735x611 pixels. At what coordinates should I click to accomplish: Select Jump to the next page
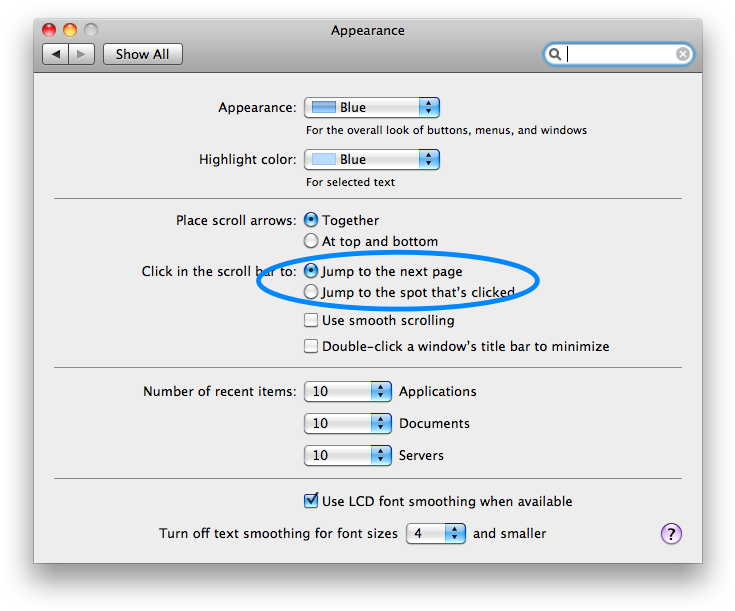[312, 271]
